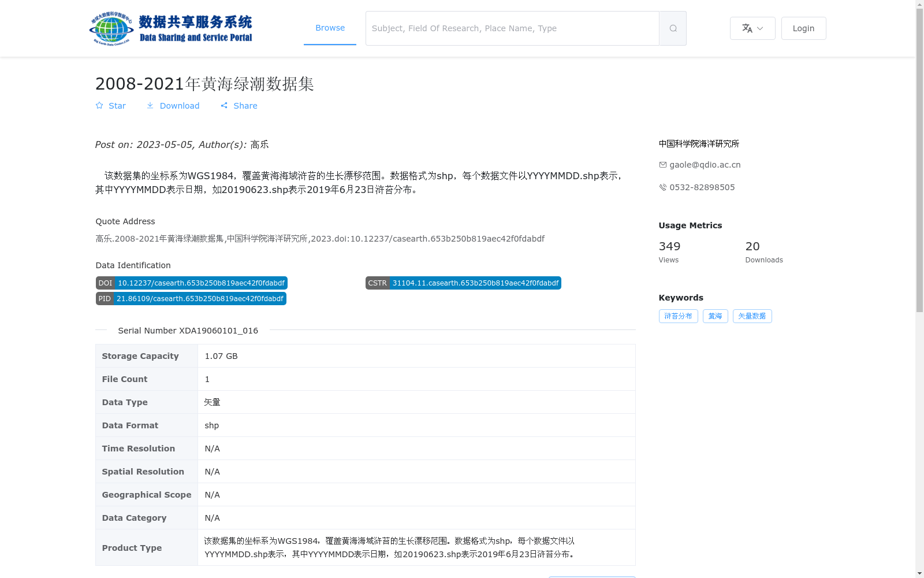Screen dimensions: 924x578
Task: Share this dataset
Action: point(239,106)
